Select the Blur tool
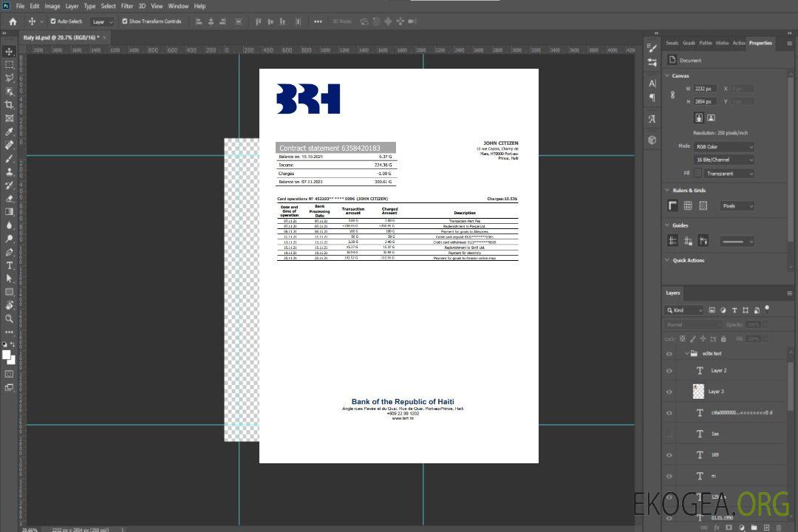This screenshot has height=532, width=798. point(9,225)
